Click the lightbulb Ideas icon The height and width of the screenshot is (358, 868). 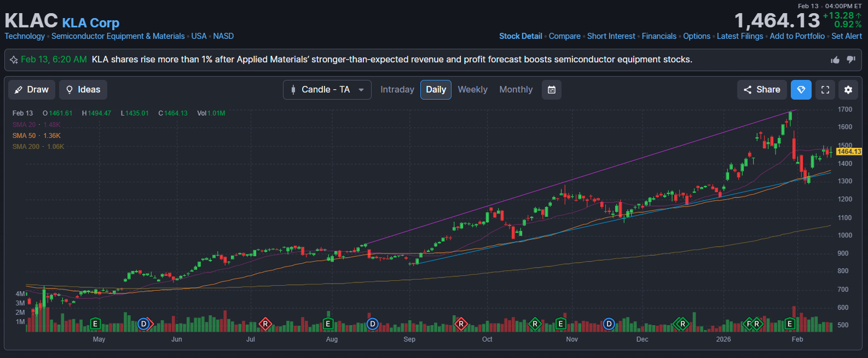tap(70, 90)
